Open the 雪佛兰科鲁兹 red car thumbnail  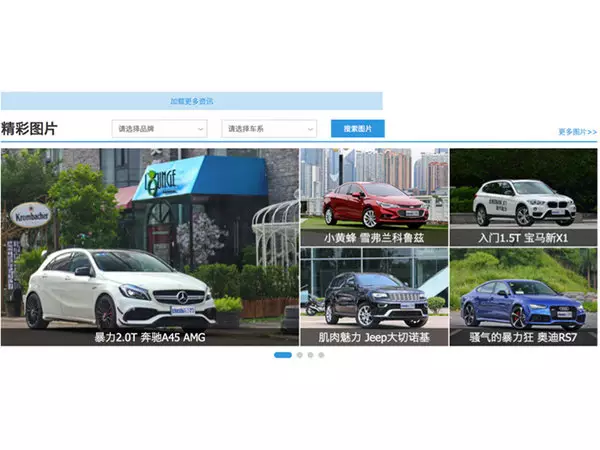[x=374, y=197]
